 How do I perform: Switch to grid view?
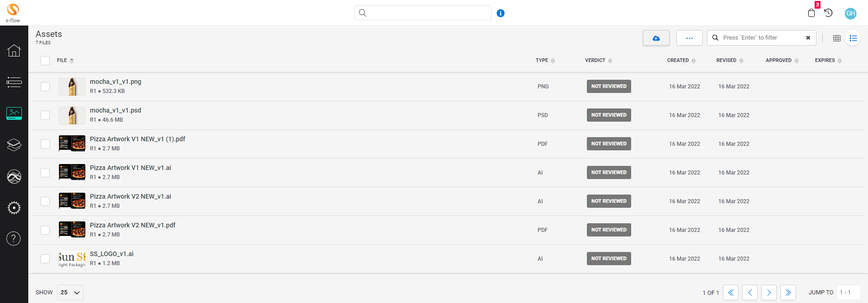(x=837, y=38)
